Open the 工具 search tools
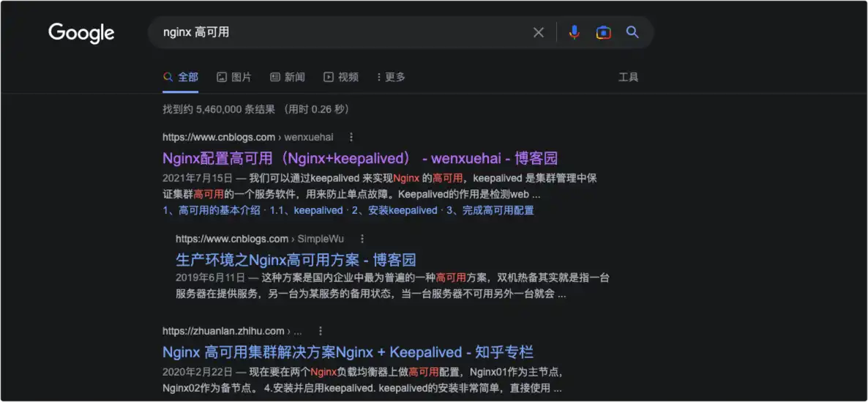This screenshot has width=868, height=402. (628, 78)
